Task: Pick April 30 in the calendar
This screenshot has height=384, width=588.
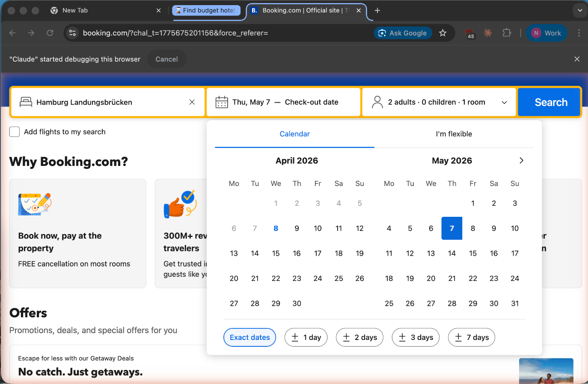Action: click(x=297, y=303)
